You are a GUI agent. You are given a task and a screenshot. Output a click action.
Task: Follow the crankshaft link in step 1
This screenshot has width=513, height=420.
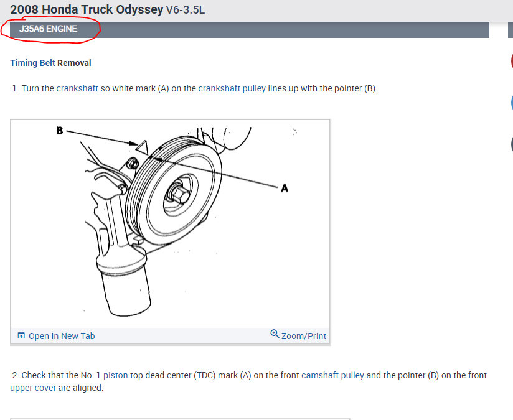pyautogui.click(x=77, y=88)
